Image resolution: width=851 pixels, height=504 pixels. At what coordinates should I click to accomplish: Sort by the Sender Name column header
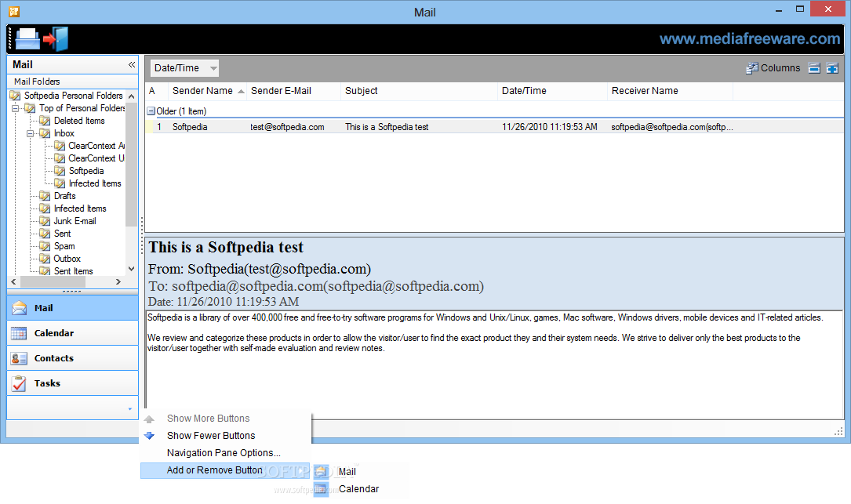[x=207, y=91]
